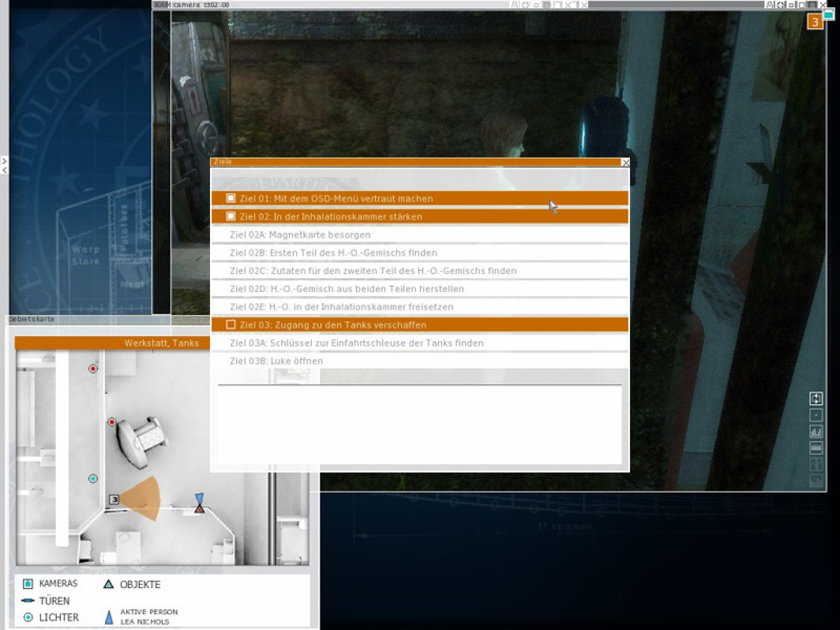Click top camera tool icon with arrows
Screen dimensions: 840x630
tap(816, 398)
